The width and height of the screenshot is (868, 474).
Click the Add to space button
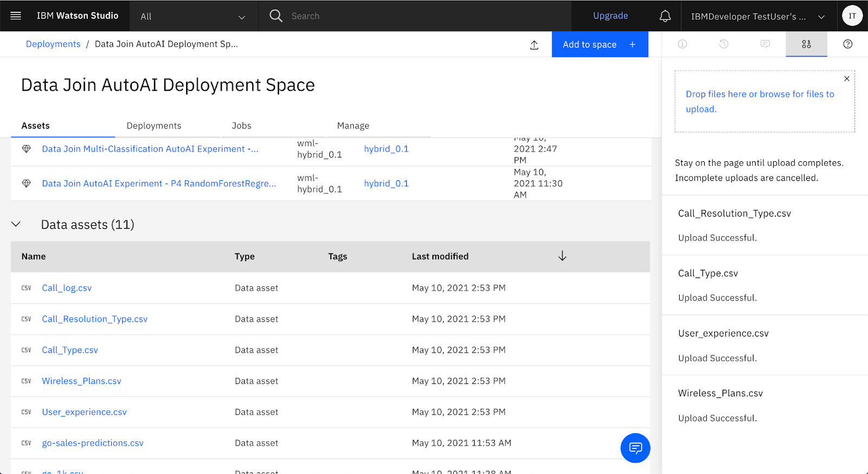(599, 45)
